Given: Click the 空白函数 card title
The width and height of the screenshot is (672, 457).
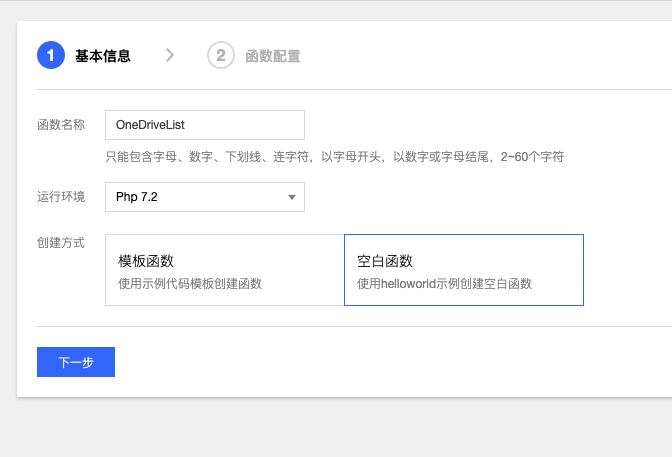Looking at the screenshot, I should tap(385, 262).
